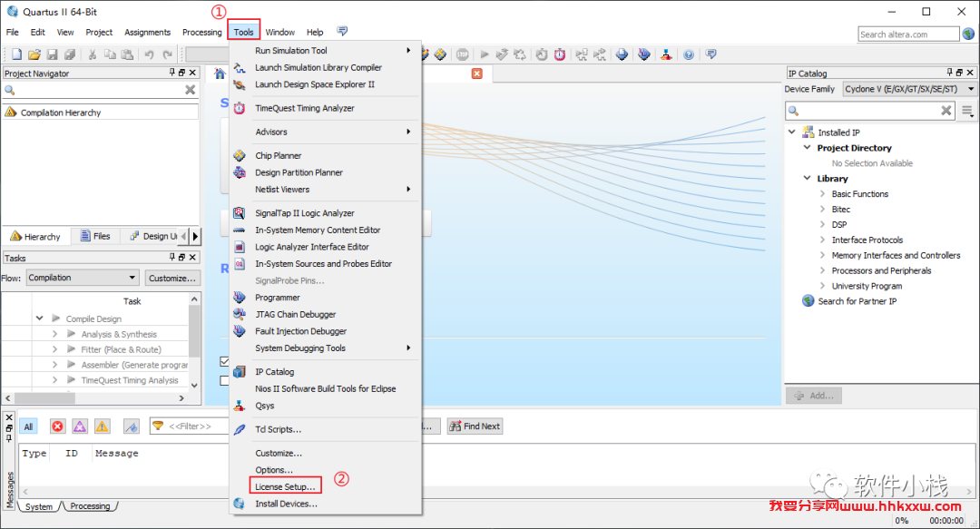This screenshot has height=529, width=980.
Task: Click the feedback speech bubble in menu bar
Action: click(342, 31)
